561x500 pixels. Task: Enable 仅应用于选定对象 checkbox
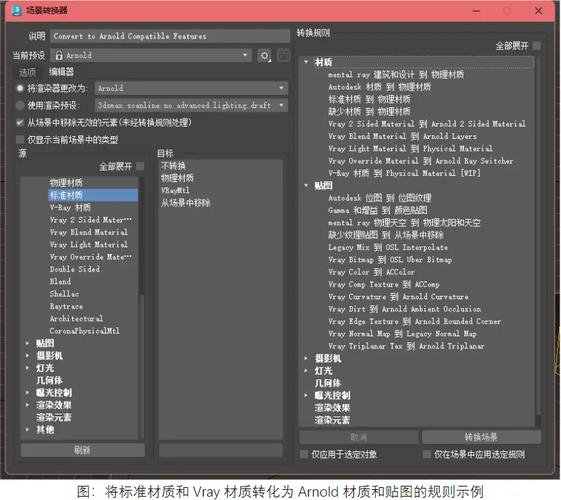click(304, 454)
